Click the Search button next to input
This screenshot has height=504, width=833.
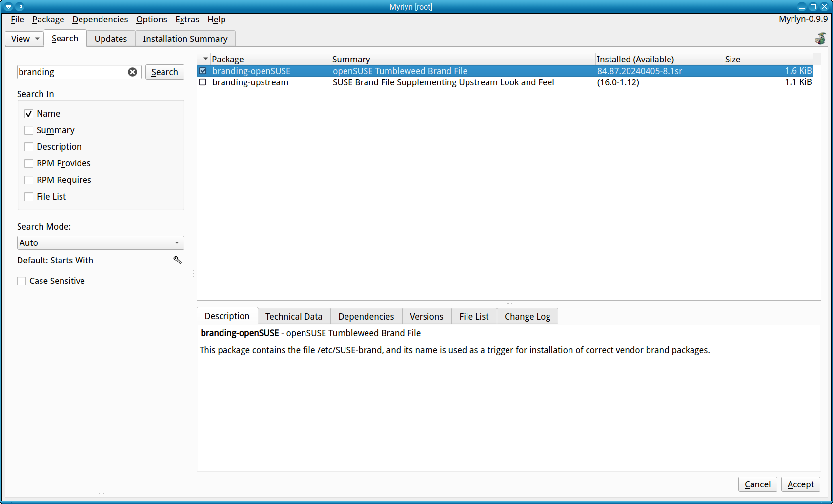(164, 72)
